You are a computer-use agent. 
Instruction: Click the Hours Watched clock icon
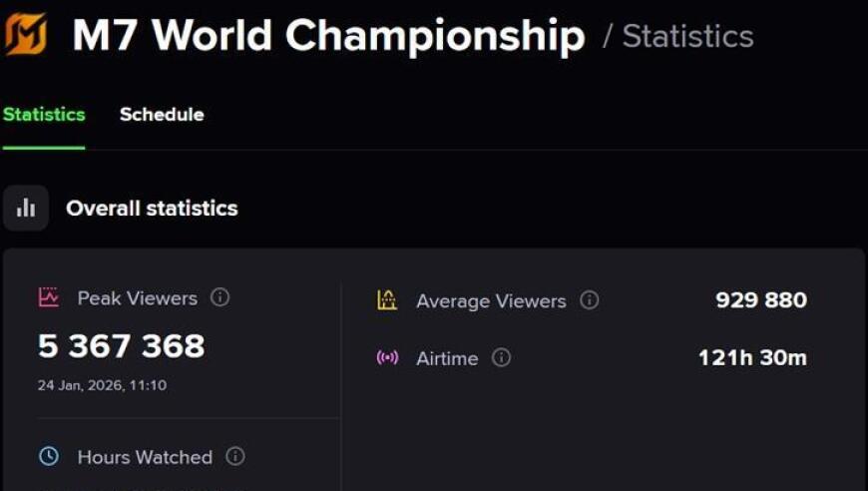(x=48, y=456)
